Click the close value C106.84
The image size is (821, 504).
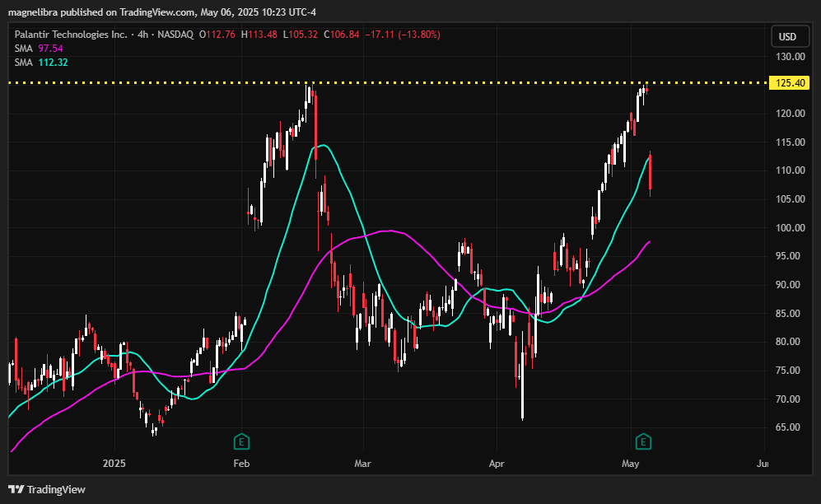(x=342, y=35)
